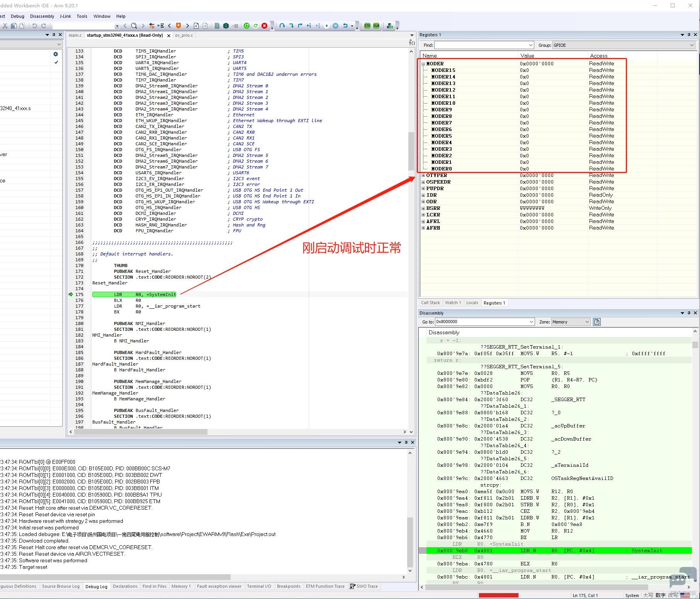Switch to the Watch 1 tab
This screenshot has width=700, height=599.
(x=453, y=303)
